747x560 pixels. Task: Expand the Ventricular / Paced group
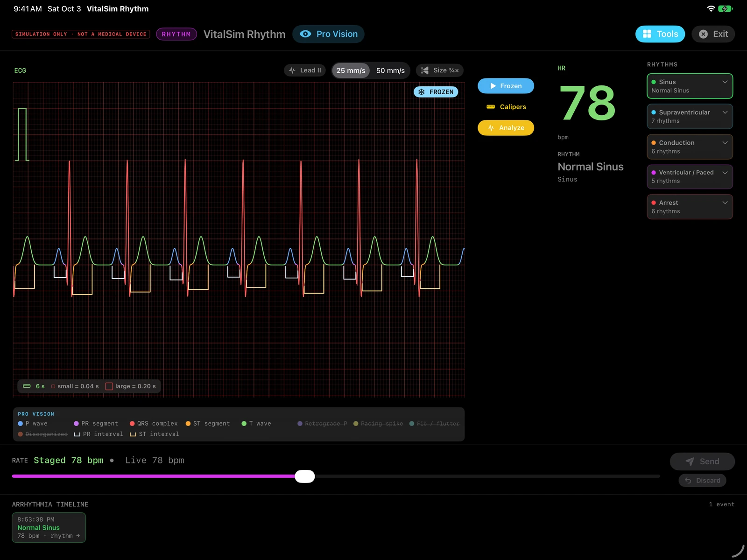pos(690,176)
